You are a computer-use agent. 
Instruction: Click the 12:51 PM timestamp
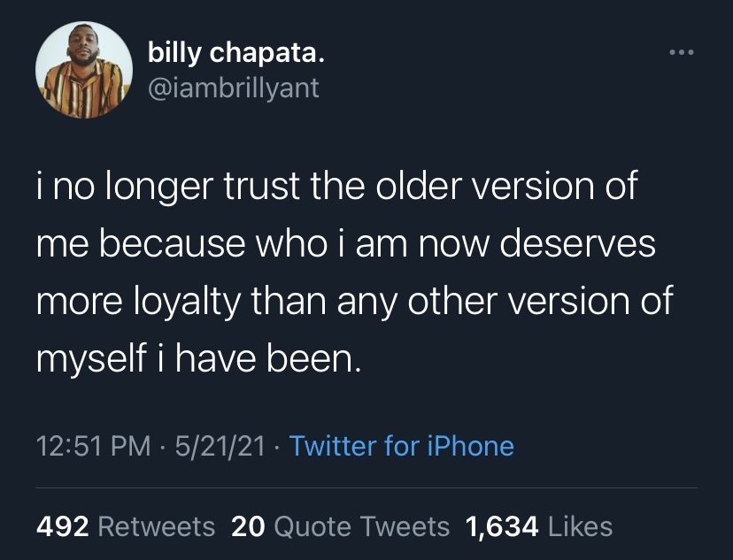(x=93, y=446)
